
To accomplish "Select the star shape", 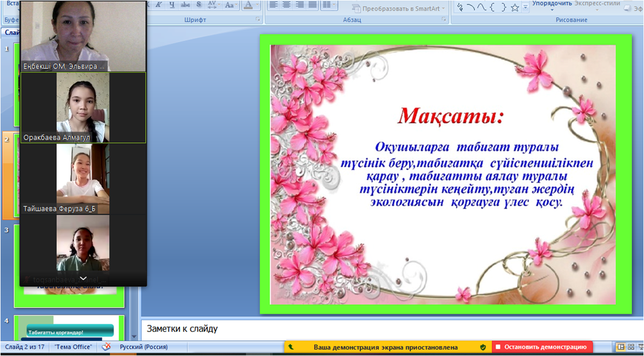I will click(x=515, y=7).
